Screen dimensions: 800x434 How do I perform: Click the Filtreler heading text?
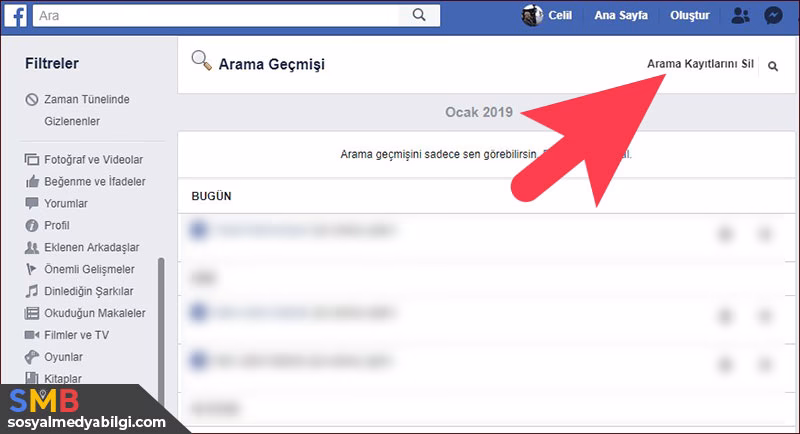(52, 64)
